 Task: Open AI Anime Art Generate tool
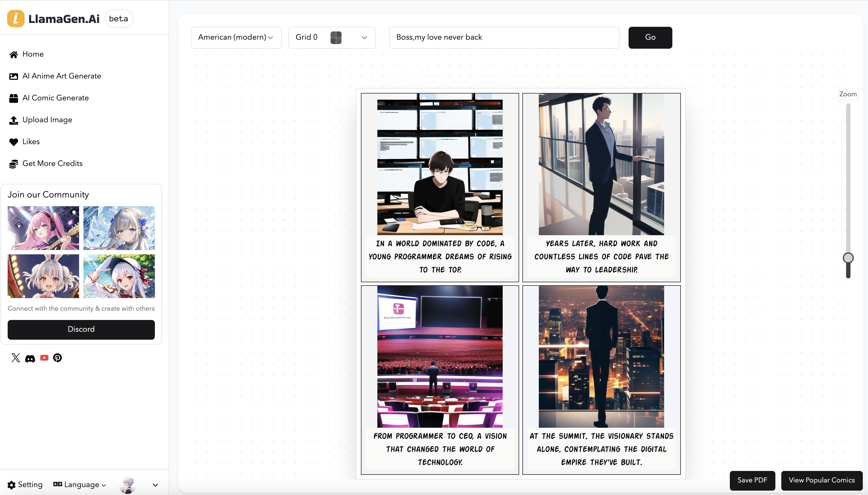pos(61,76)
